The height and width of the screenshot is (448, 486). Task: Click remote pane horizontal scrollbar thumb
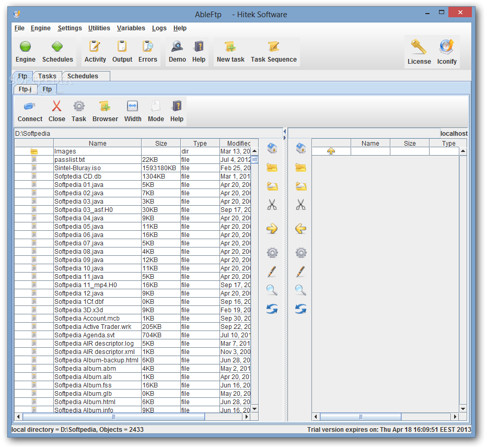tap(361, 417)
